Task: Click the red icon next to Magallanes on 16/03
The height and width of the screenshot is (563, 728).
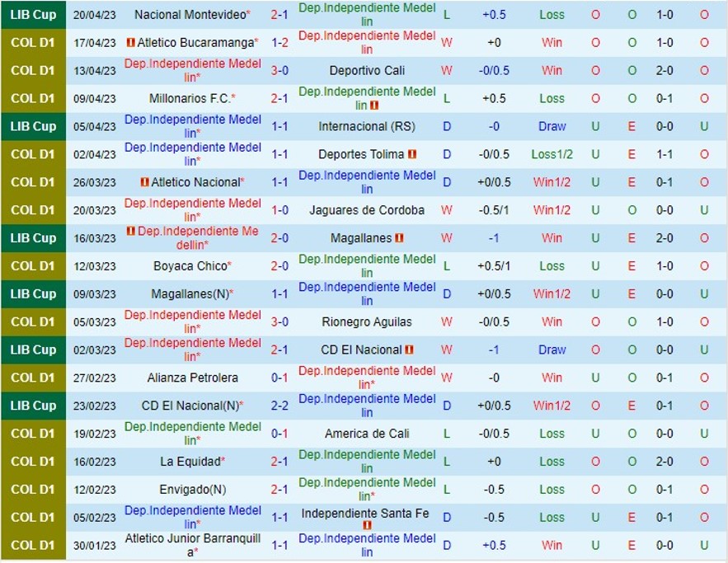Action: click(x=400, y=238)
